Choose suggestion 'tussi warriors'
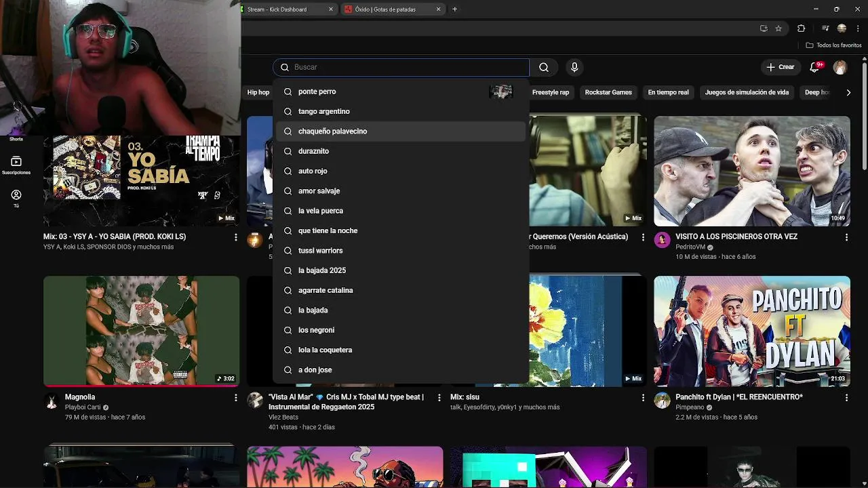This screenshot has height=488, width=868. pyautogui.click(x=401, y=251)
